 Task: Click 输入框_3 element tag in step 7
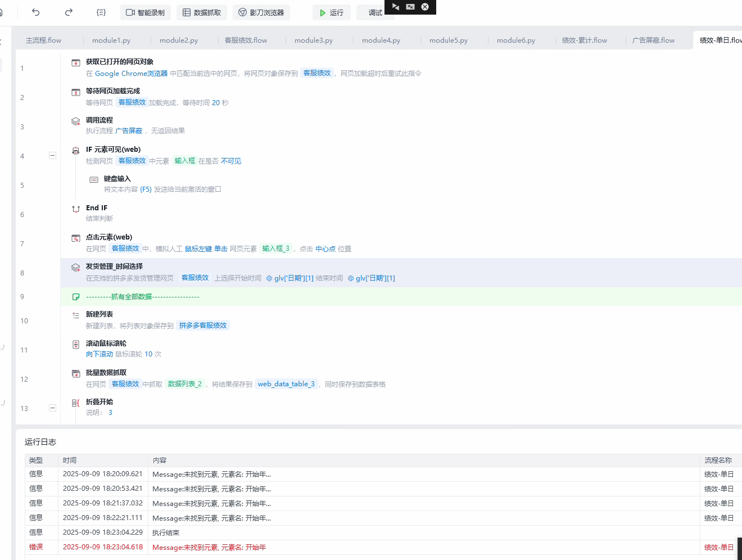coord(276,249)
